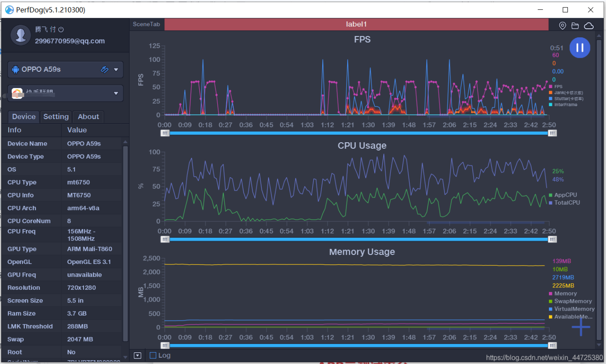Image resolution: width=606 pixels, height=364 pixels.
Task: Open the OPPO A59s device dropdown arrow
Action: click(x=116, y=70)
